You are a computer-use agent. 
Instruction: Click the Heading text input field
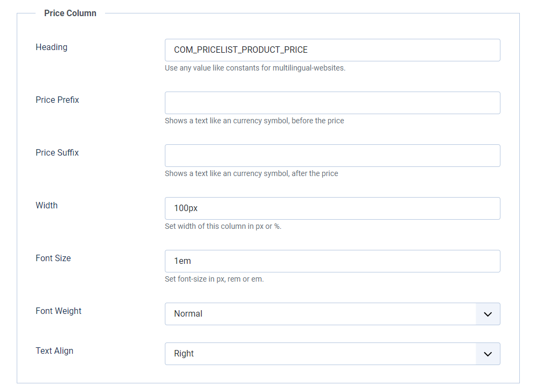point(332,50)
